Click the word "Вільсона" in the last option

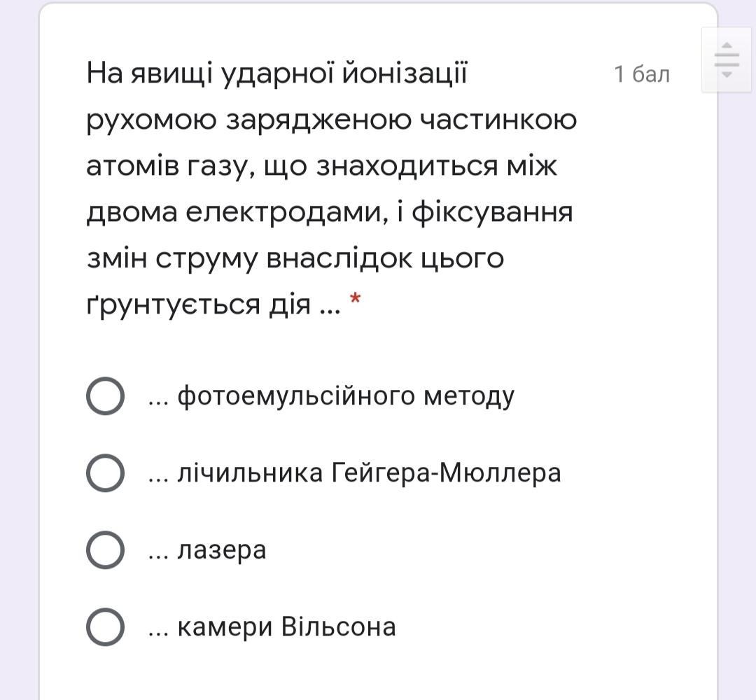point(338,626)
